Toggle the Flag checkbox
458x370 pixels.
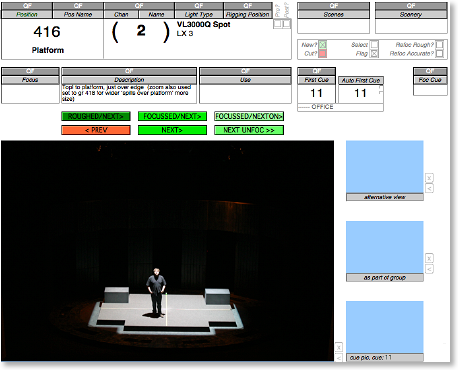[375, 54]
